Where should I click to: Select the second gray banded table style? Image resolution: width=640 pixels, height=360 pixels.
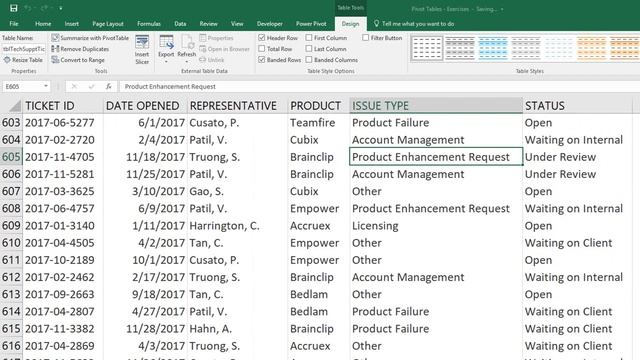coord(526,48)
